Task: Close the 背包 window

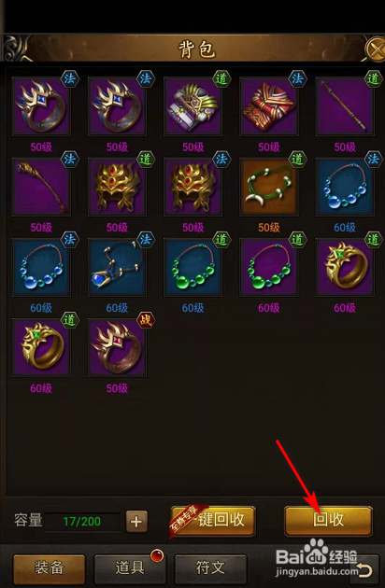Action: tap(376, 49)
